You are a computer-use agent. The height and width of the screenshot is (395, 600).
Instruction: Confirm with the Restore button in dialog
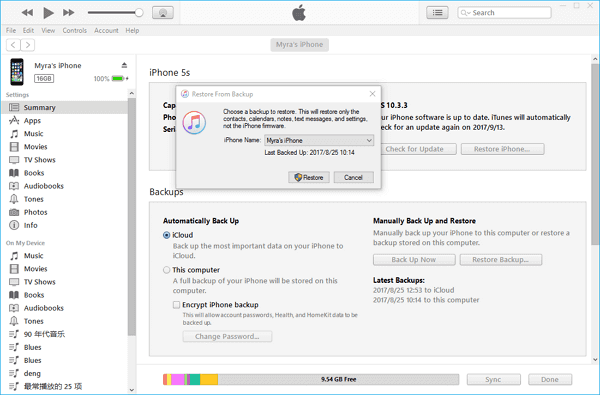click(309, 177)
